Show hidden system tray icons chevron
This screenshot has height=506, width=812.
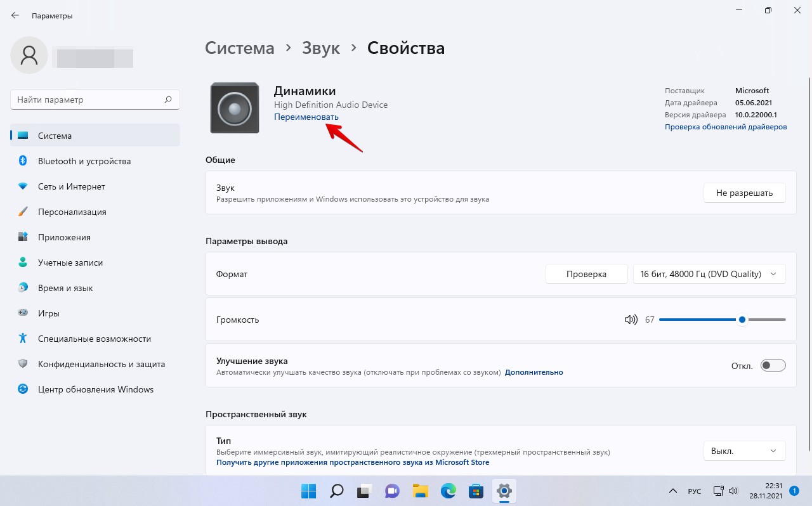coord(673,491)
